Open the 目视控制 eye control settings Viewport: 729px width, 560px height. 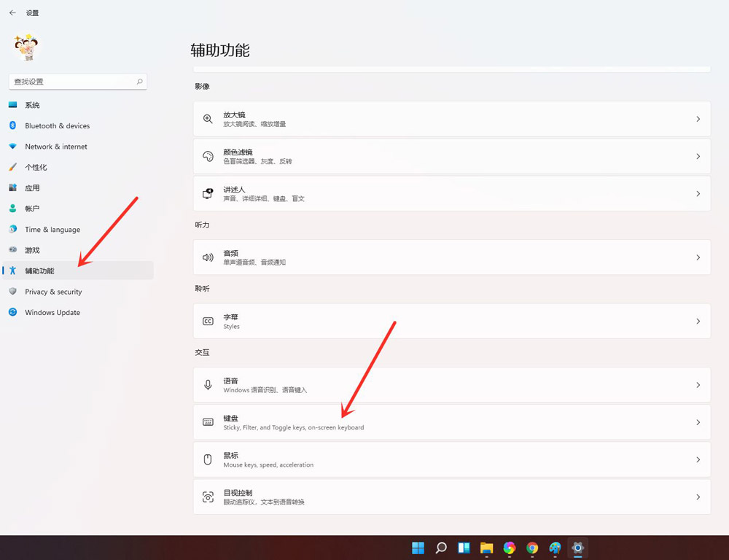click(x=452, y=497)
